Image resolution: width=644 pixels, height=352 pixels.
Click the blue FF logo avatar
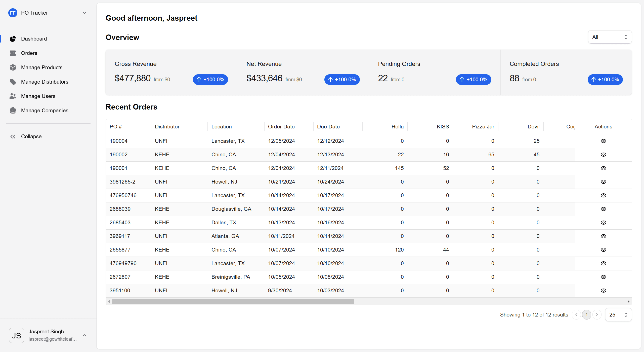point(13,13)
